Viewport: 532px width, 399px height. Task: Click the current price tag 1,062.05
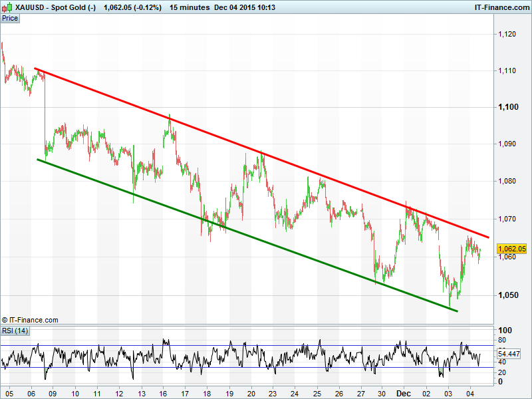(x=511, y=249)
